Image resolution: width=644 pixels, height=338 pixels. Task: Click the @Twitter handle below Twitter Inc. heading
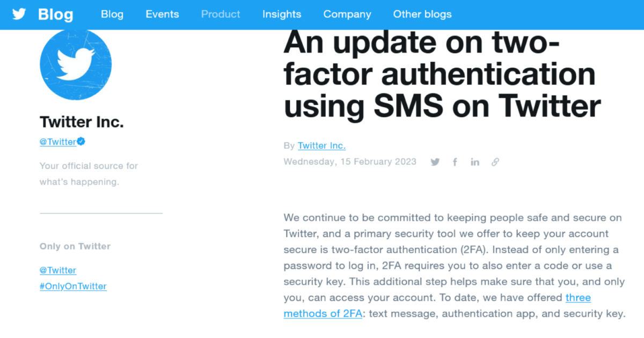pyautogui.click(x=58, y=142)
